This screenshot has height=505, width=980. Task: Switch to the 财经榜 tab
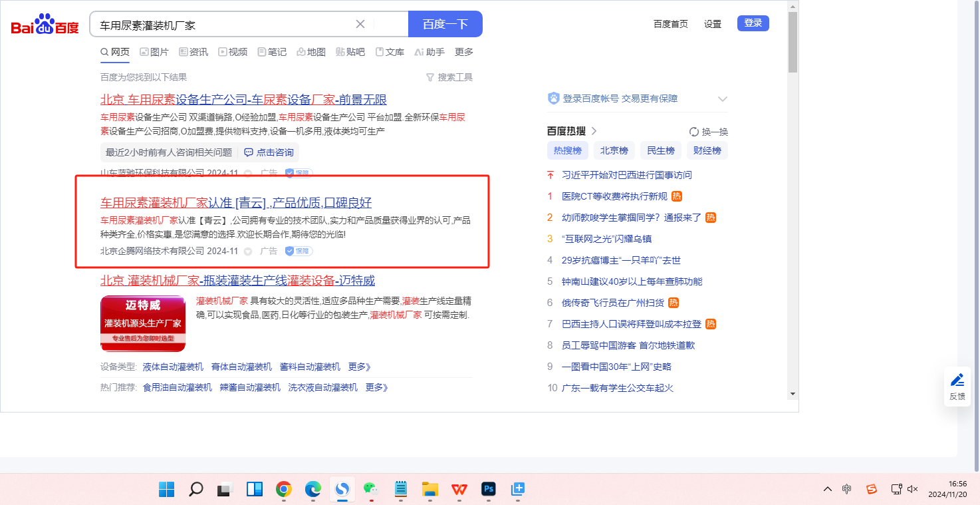(707, 150)
